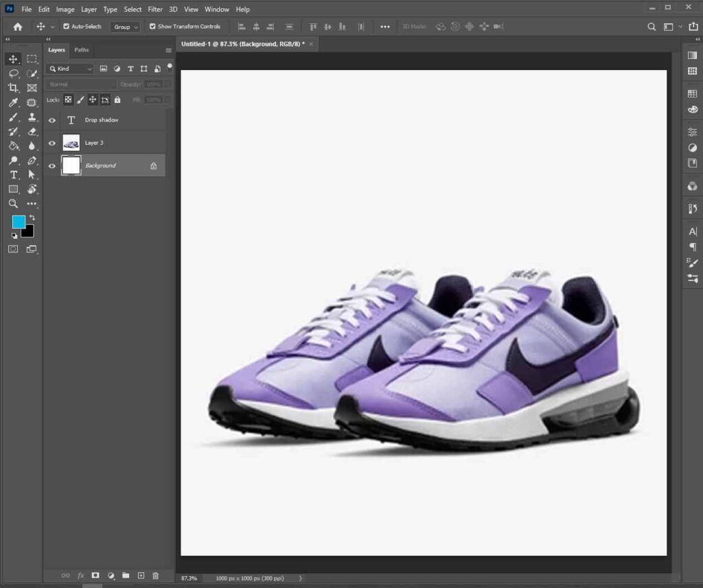The image size is (703, 588).
Task: Create a new group folder
Action: point(126,576)
